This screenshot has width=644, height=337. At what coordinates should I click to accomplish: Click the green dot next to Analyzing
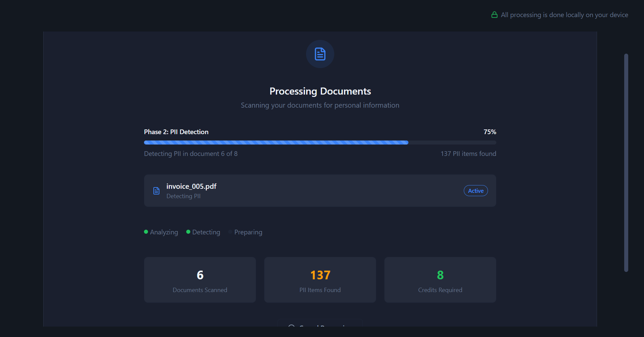point(146,232)
